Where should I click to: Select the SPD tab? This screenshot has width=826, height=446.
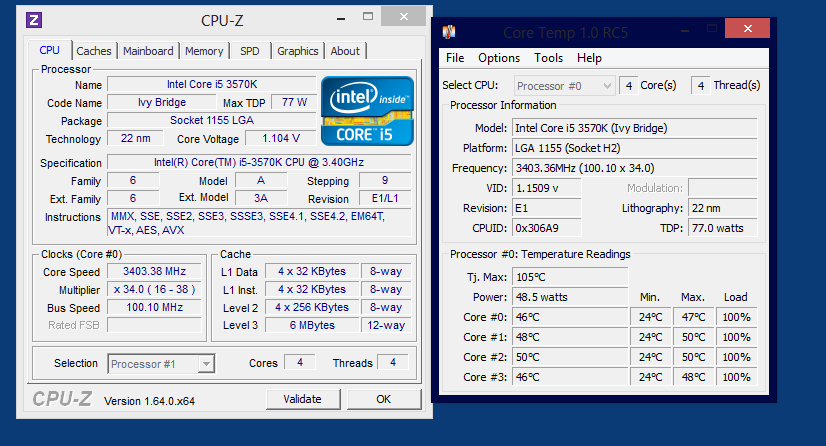(x=250, y=51)
